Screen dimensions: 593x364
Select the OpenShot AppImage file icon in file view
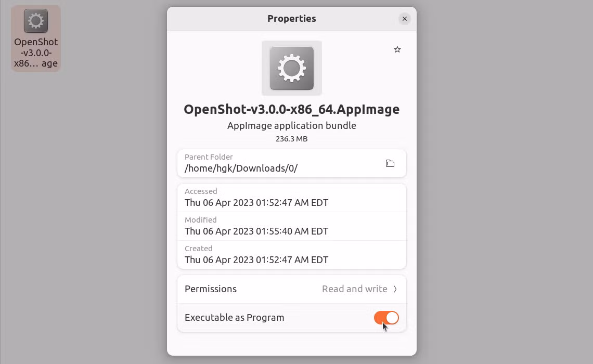pos(36,21)
